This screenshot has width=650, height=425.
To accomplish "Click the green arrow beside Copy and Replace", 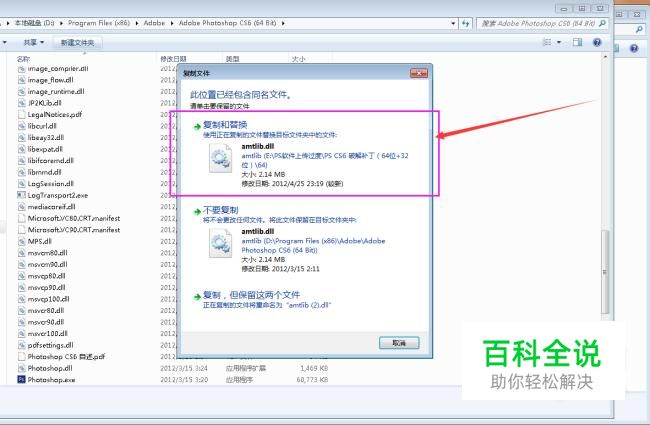I will pos(197,126).
